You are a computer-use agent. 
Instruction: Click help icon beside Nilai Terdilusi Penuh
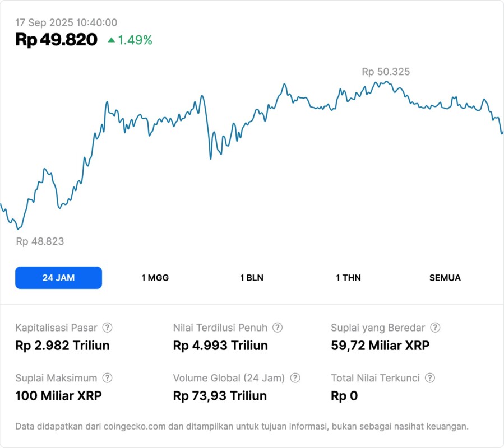click(278, 328)
